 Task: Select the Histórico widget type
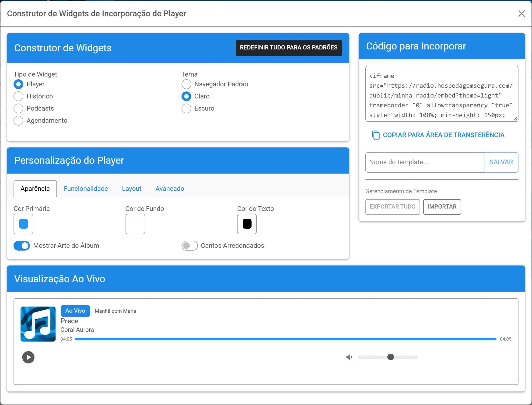(x=18, y=96)
